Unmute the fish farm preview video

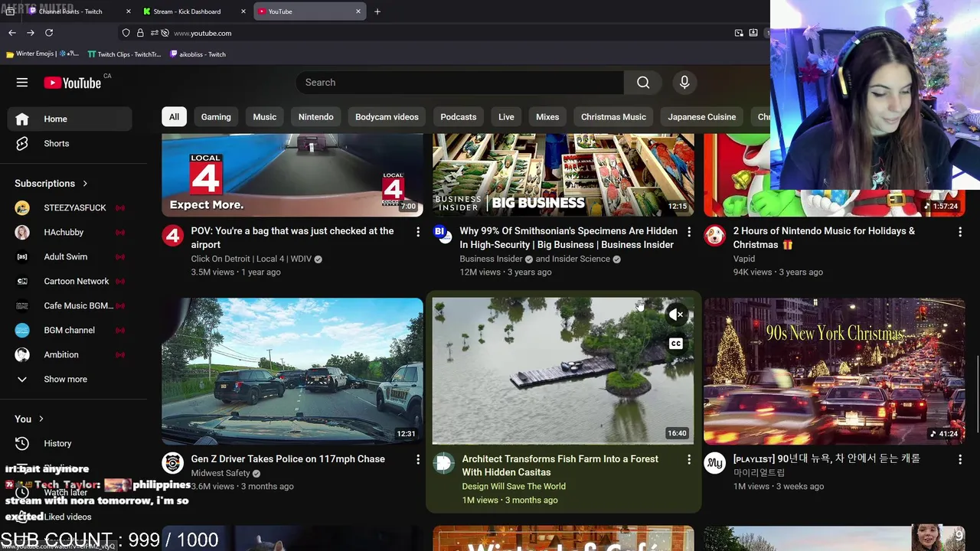(676, 315)
